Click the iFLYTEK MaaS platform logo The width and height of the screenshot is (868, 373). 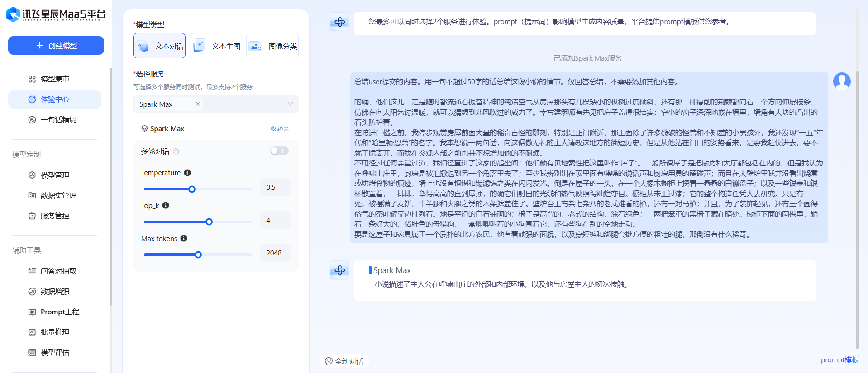point(56,14)
